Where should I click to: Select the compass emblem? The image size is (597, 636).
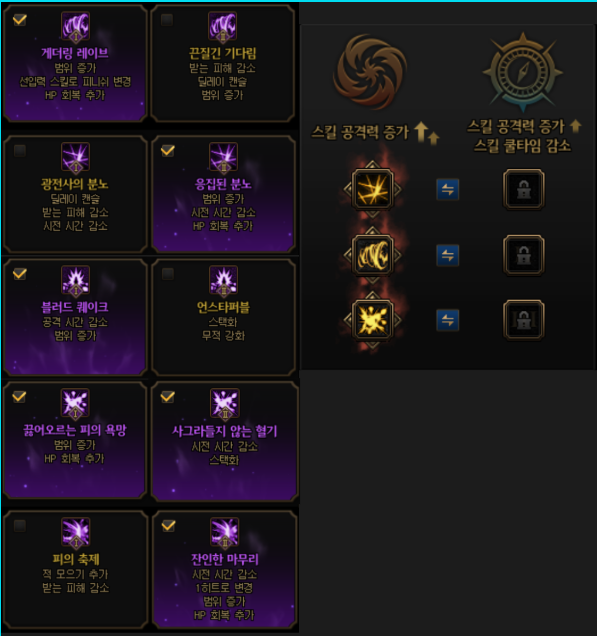523,72
